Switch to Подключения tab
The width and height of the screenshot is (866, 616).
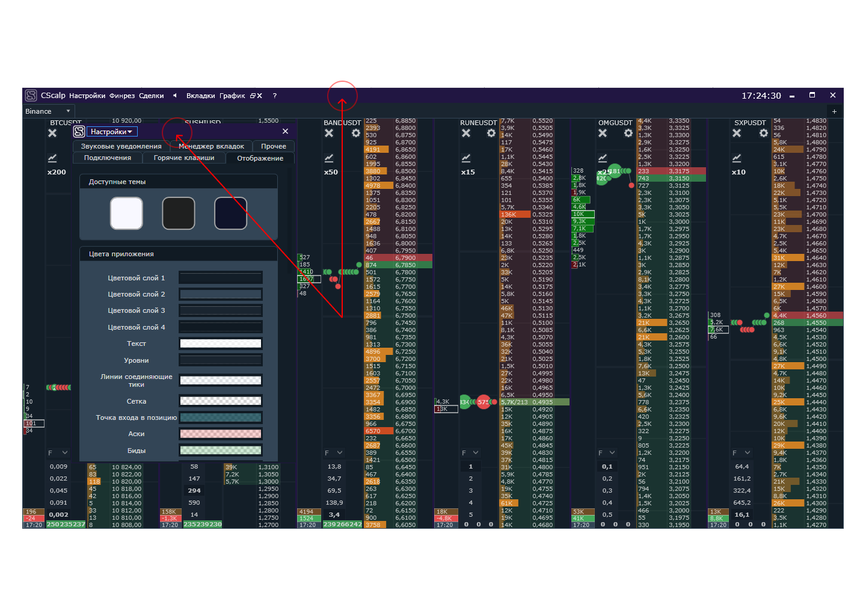[x=108, y=158]
